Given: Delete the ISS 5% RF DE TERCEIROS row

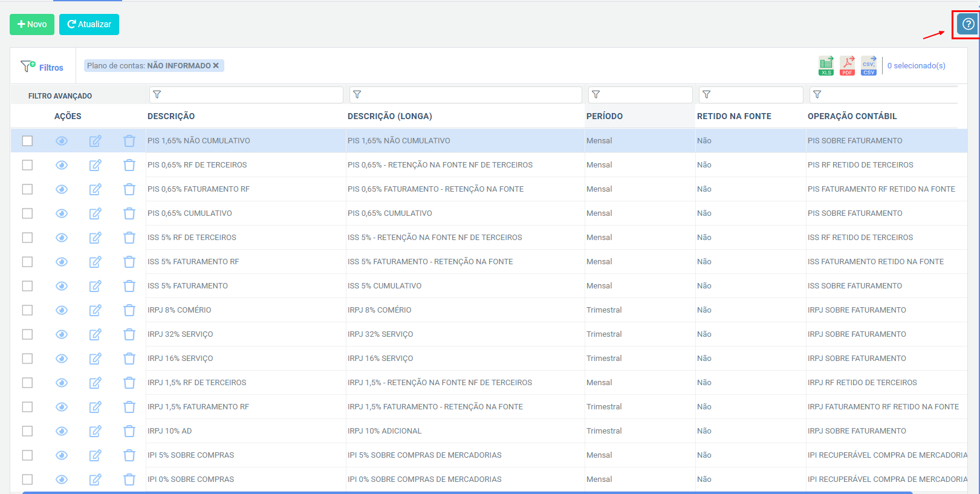Looking at the screenshot, I should pos(129,238).
